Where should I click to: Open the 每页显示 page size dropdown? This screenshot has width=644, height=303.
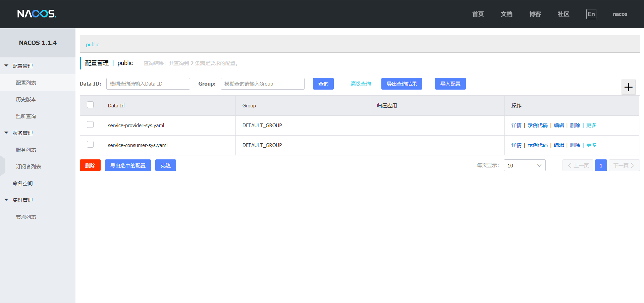point(525,165)
